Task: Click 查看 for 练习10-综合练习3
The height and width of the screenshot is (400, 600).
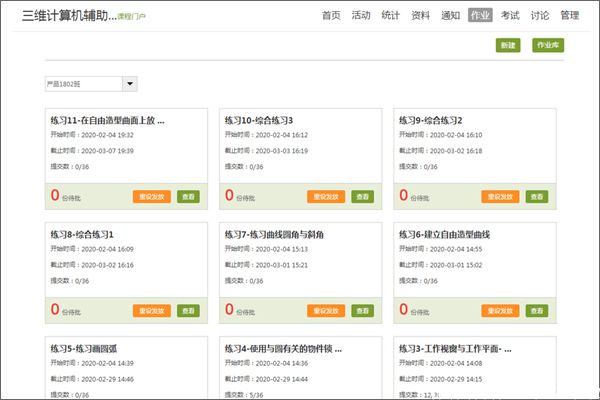Action: click(x=363, y=197)
